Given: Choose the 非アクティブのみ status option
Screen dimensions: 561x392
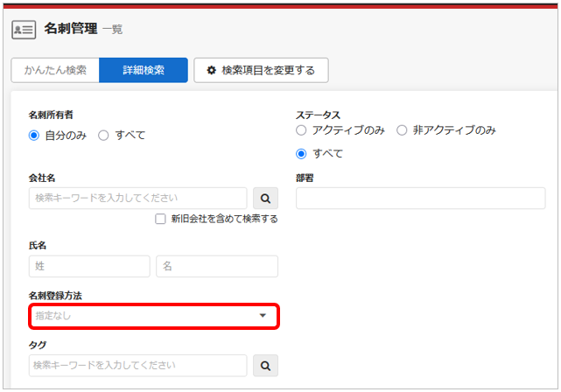Looking at the screenshot, I should coord(402,130).
